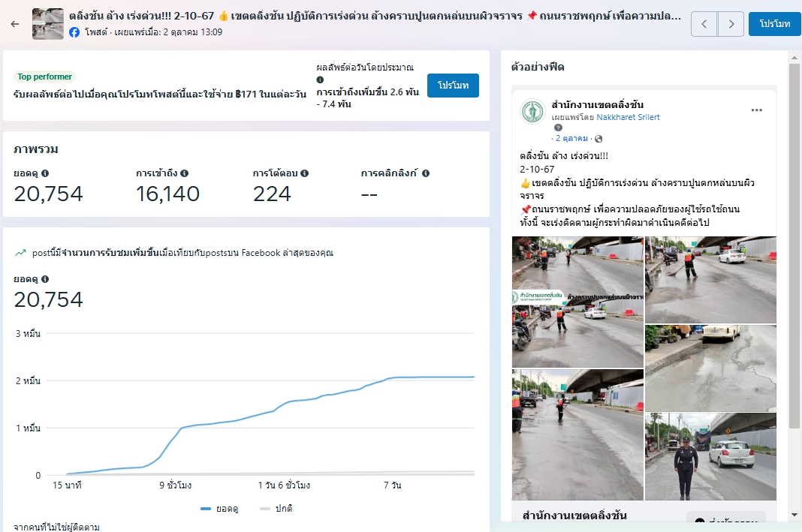Click the post thumbnail in the header

point(48,24)
